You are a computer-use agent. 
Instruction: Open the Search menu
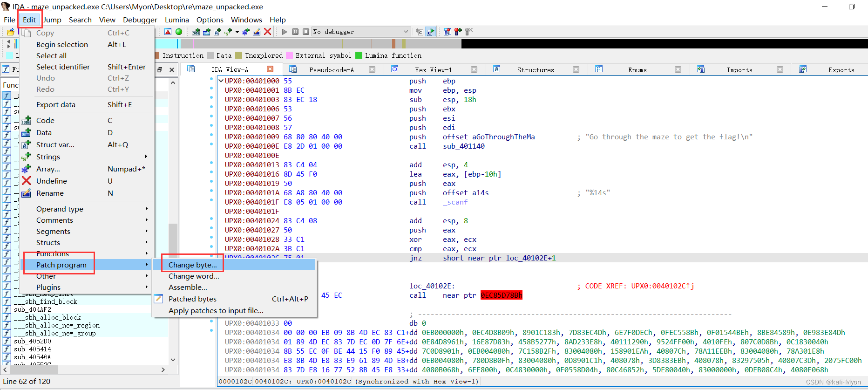(80, 20)
